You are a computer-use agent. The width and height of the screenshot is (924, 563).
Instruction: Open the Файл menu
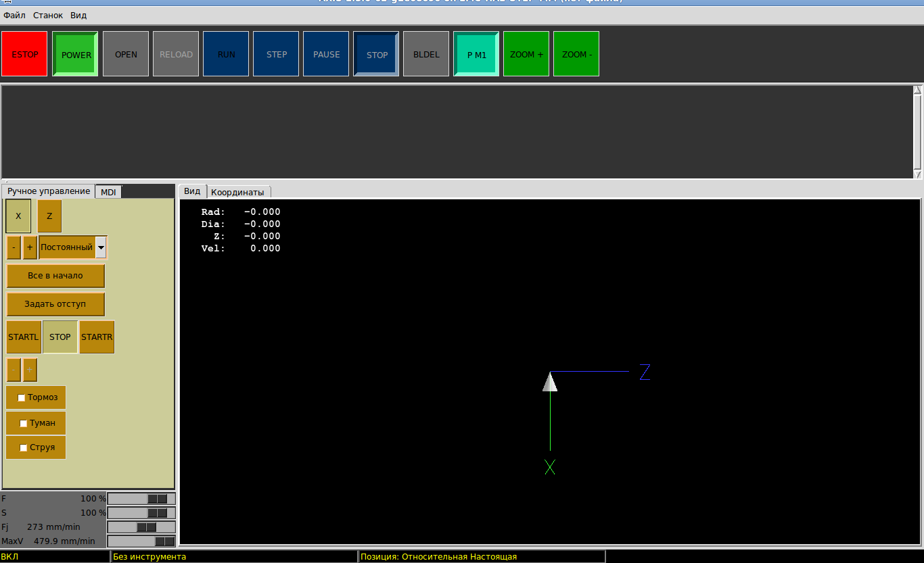pyautogui.click(x=14, y=15)
